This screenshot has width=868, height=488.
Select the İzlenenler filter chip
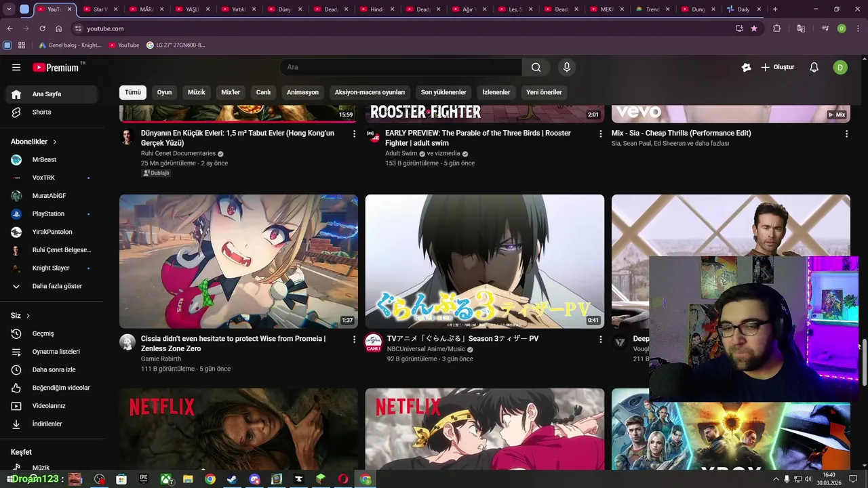pos(496,92)
